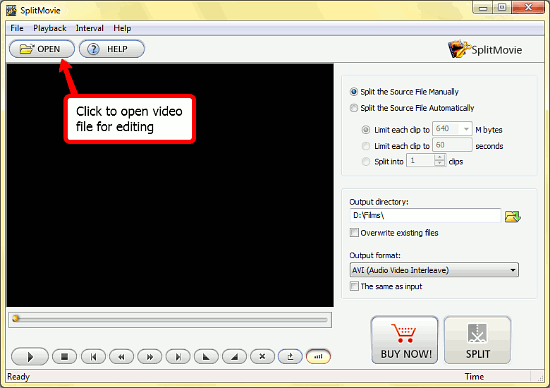
Task: Increase clip count with spinner up arrow
Action: click(x=440, y=158)
